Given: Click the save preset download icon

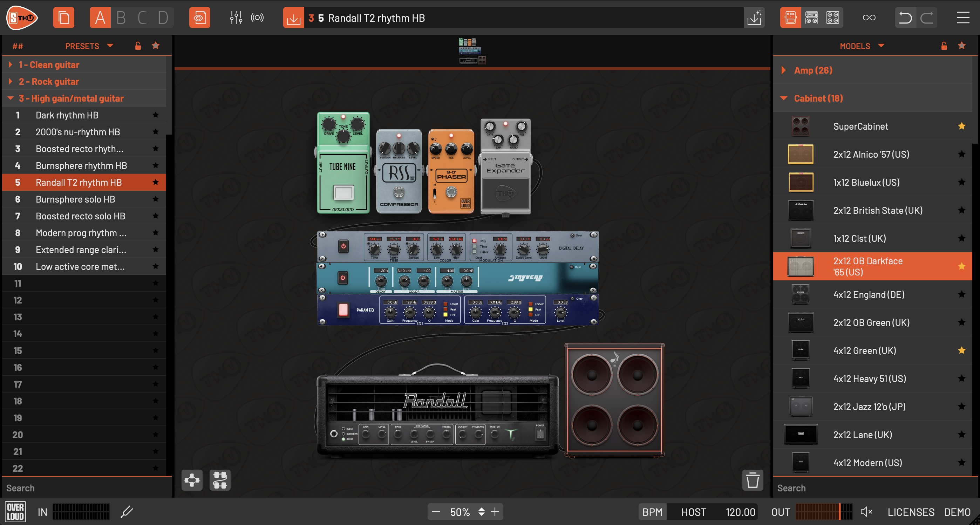Looking at the screenshot, I should pyautogui.click(x=293, y=18).
